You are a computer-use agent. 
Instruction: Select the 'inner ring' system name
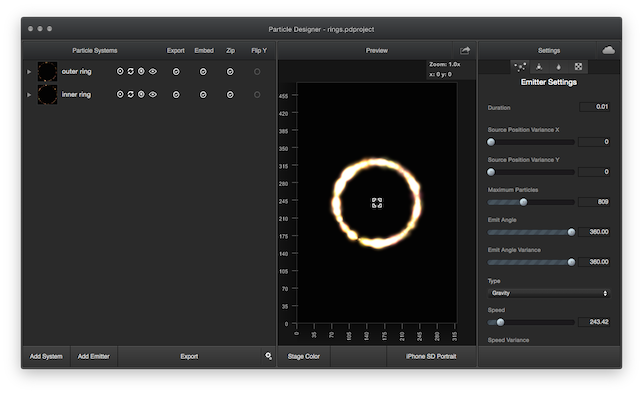point(76,94)
